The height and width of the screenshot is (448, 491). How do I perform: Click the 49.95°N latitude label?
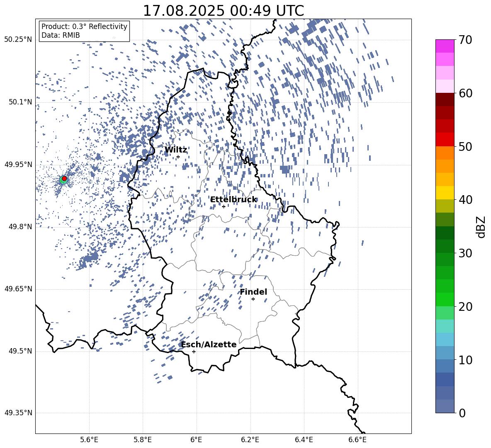[x=18, y=165]
